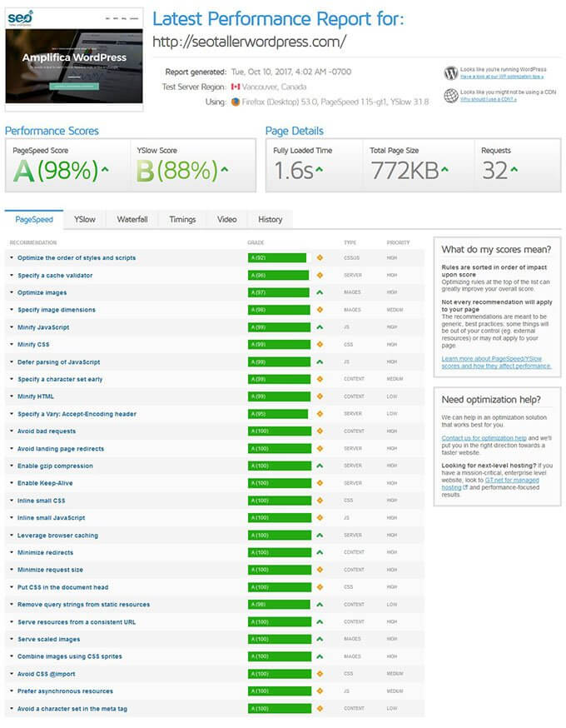Expand Specify a Vary: Accept-Encoding header
Viewport: 566px width, 728px height.
[x=12, y=414]
